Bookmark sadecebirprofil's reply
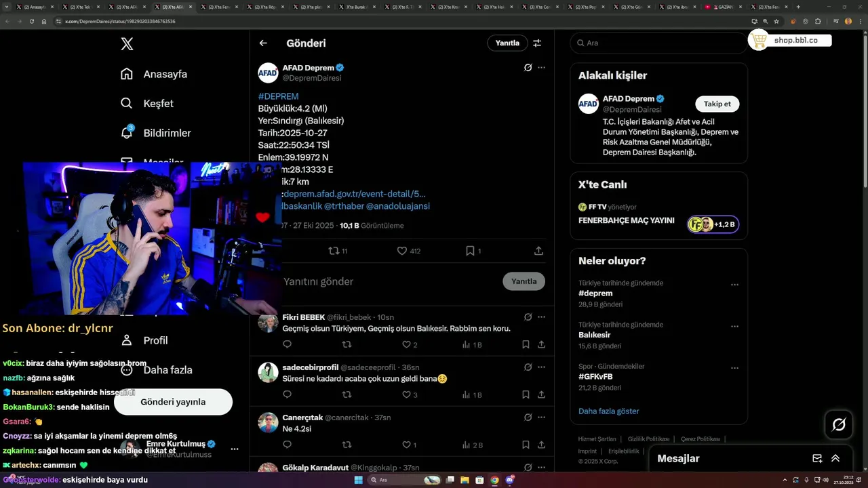The width and height of the screenshot is (868, 488). pos(526,394)
